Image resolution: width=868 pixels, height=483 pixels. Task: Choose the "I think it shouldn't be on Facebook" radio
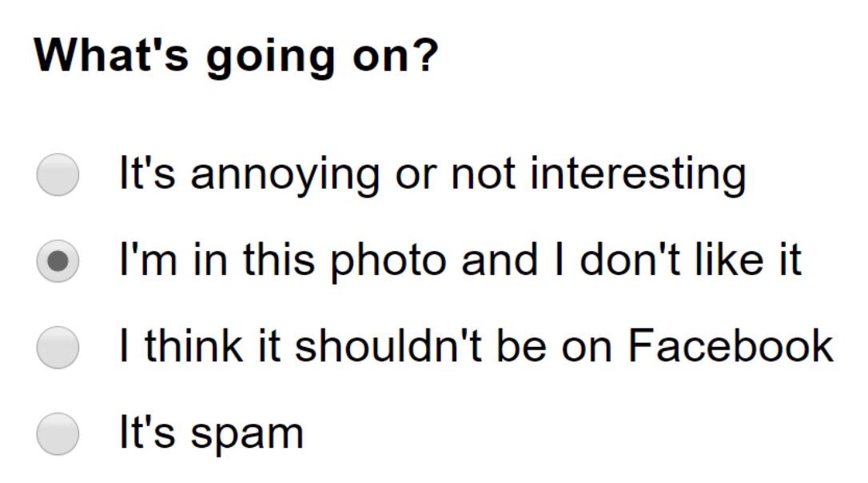58,347
